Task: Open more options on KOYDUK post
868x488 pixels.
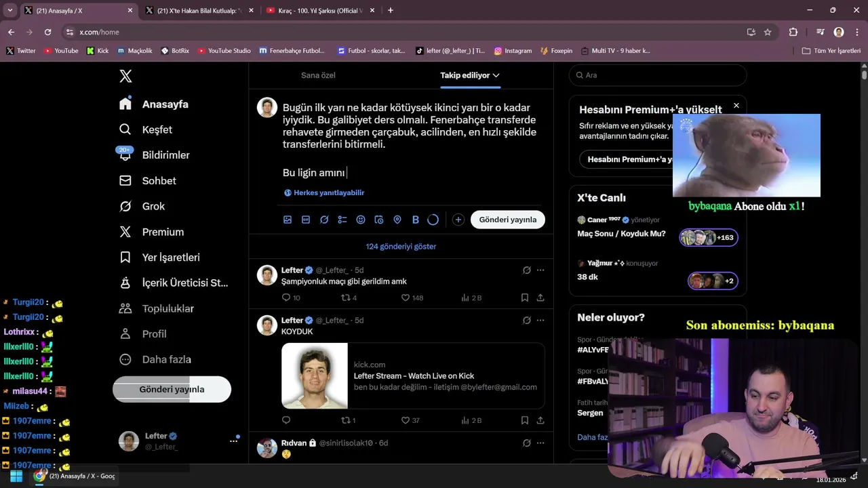Action: (540, 320)
